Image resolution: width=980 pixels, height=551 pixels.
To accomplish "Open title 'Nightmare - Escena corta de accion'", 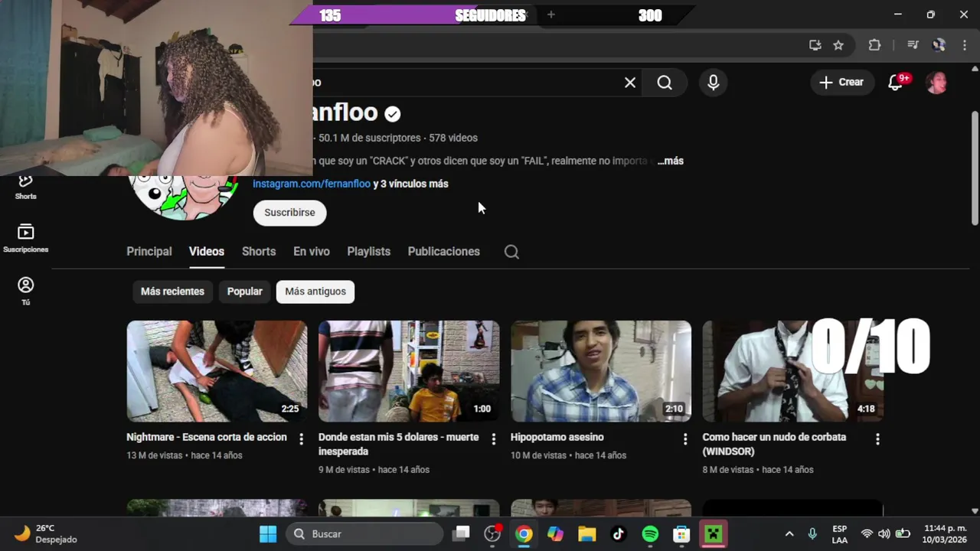I will 207,437.
